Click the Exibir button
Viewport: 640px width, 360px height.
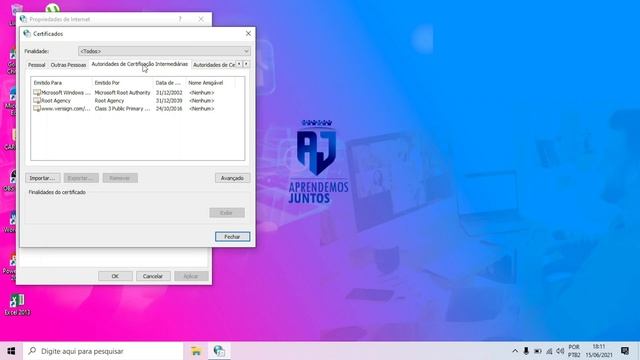click(227, 213)
